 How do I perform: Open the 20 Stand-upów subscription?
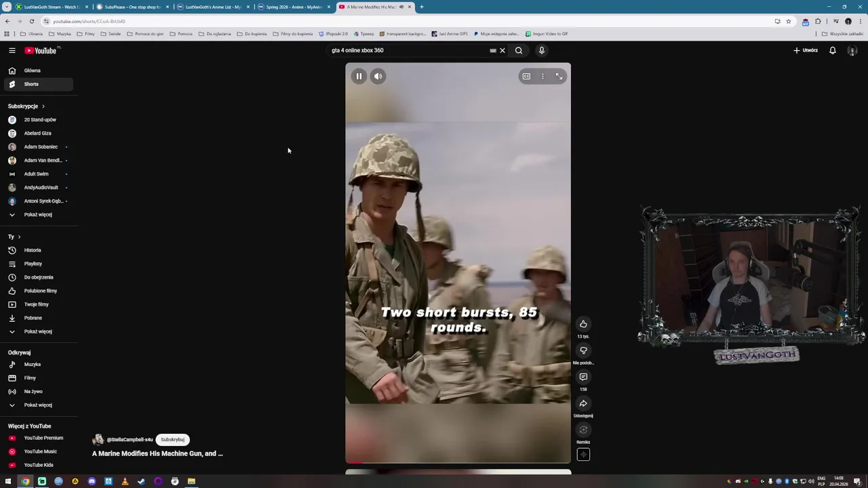point(38,120)
